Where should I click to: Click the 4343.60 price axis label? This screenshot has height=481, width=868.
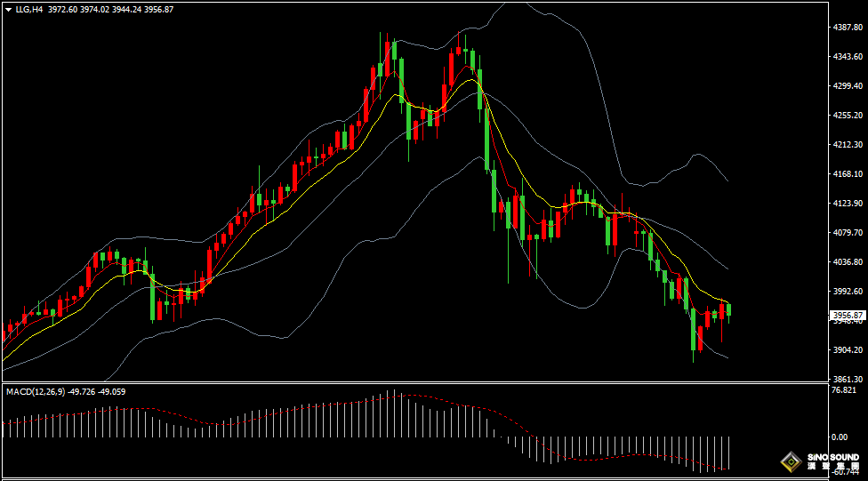[x=847, y=57]
